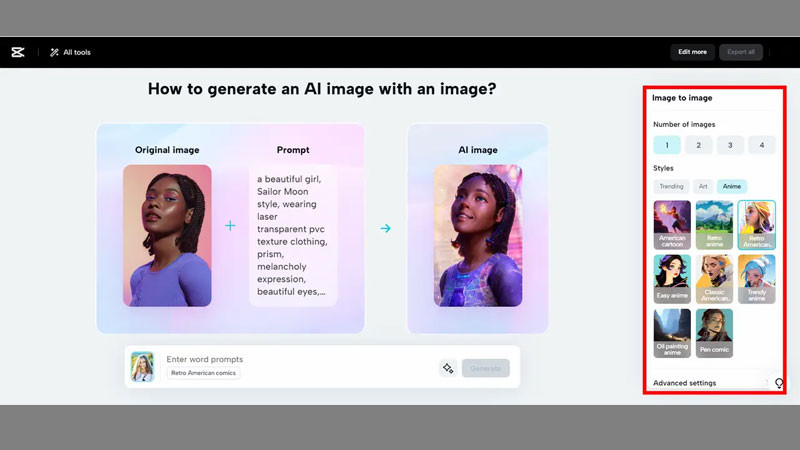Select the Anime styles tab
800x450 pixels.
click(732, 186)
